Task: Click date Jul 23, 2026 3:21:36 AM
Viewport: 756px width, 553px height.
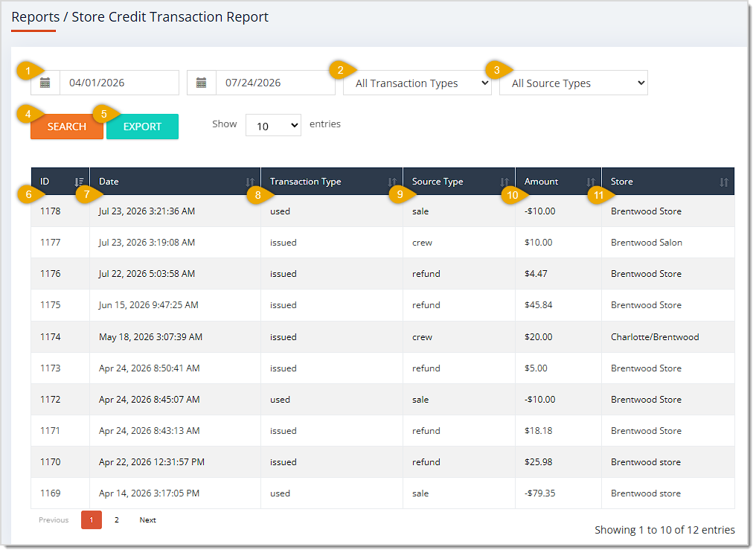Action: point(147,211)
